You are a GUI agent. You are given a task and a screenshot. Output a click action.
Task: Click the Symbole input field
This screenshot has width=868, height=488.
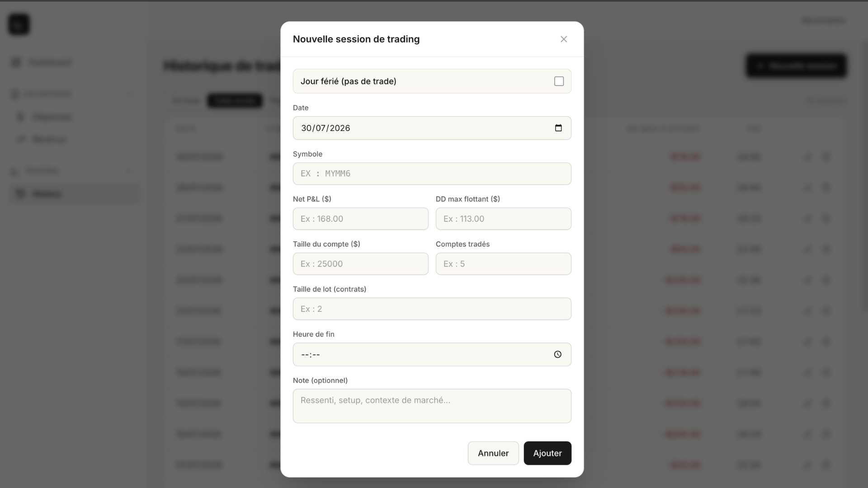tap(432, 174)
